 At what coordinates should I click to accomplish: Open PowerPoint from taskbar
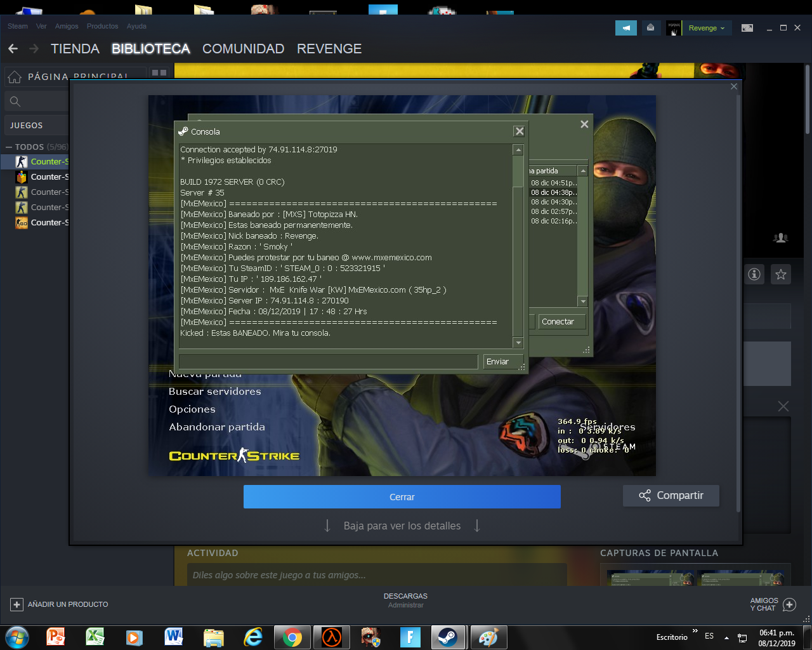point(56,637)
